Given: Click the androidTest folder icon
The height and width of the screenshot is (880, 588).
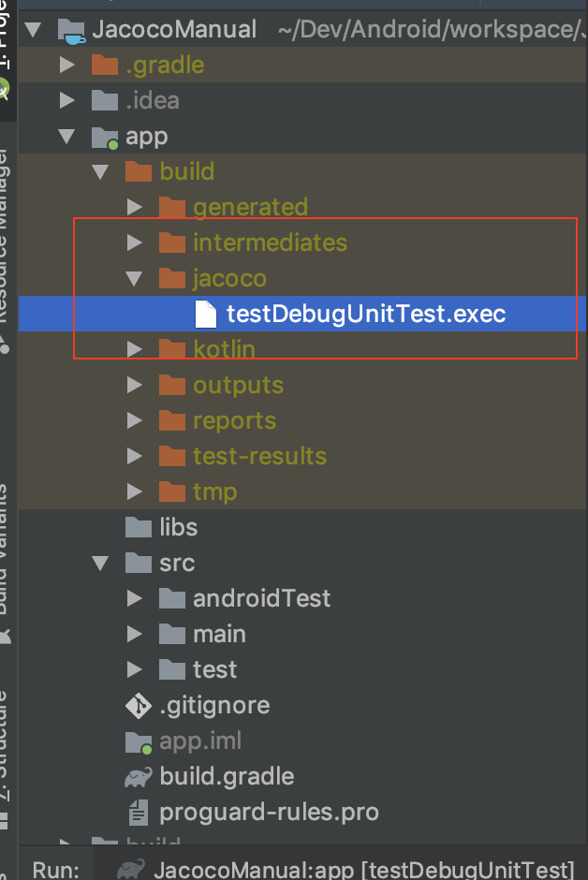Looking at the screenshot, I should [x=172, y=598].
